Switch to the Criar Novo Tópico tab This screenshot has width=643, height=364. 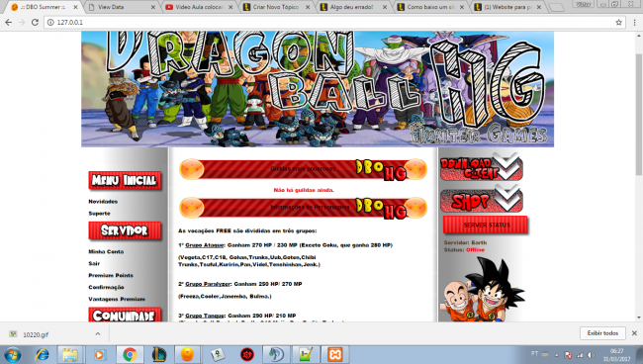click(x=276, y=7)
